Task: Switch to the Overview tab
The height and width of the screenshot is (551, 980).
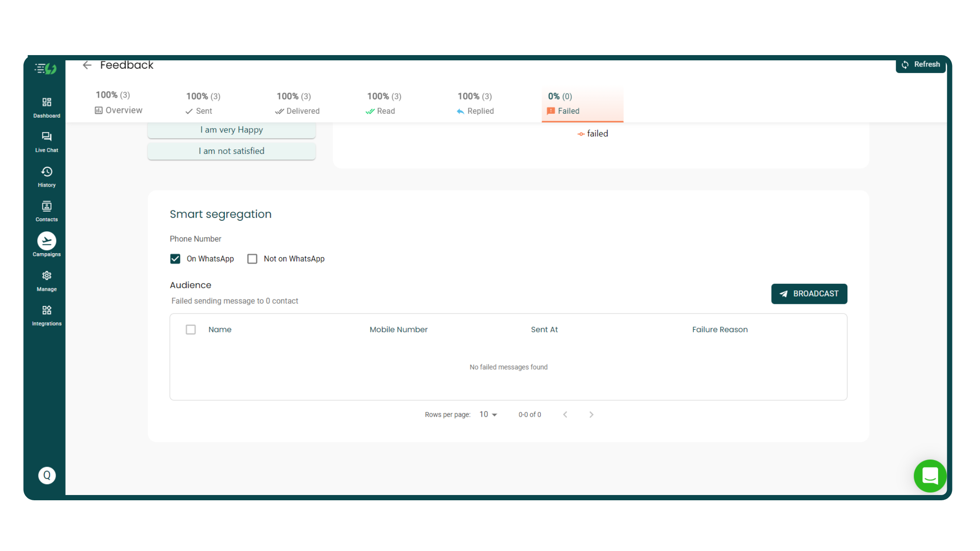Action: (x=119, y=103)
